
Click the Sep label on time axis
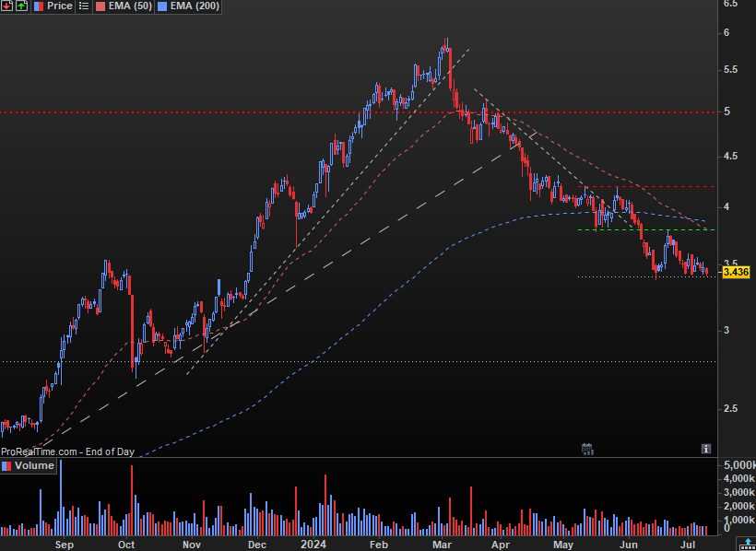[65, 545]
